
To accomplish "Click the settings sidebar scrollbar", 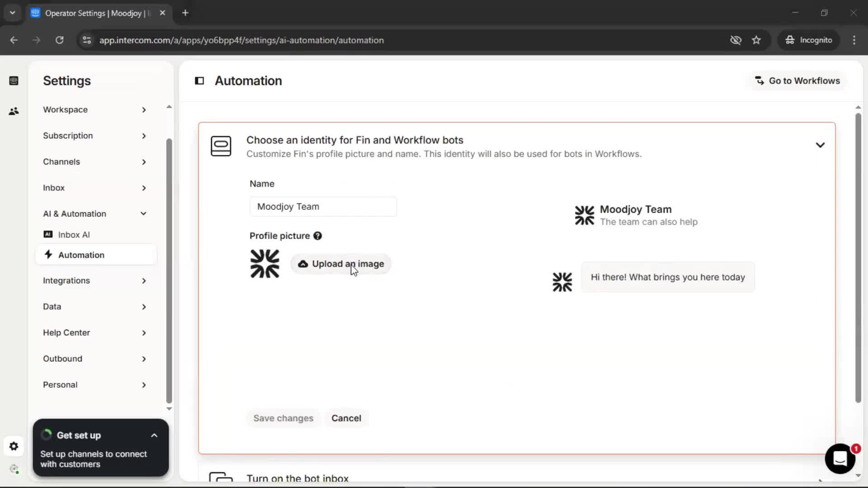I will 169,271.
